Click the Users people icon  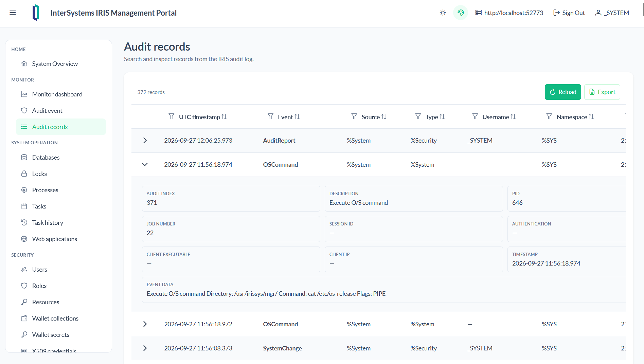coord(24,270)
